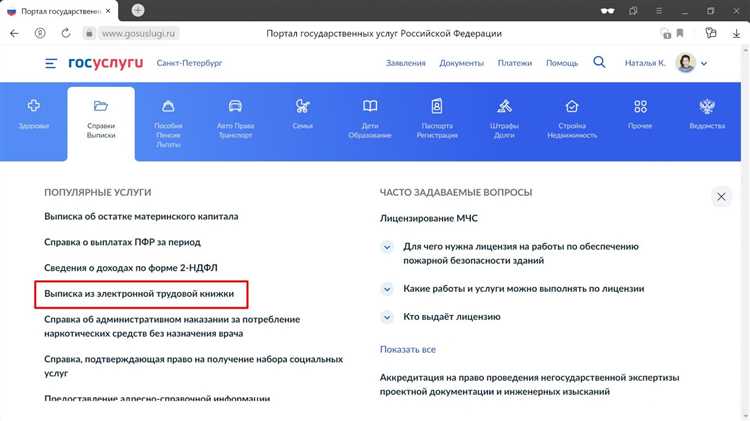Expand the 'Кто выдаёт лицензию' question
This screenshot has width=750, height=421.
[x=387, y=316]
